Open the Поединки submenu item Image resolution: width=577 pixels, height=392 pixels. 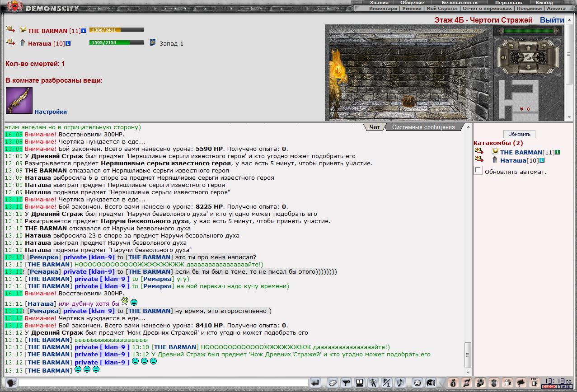pos(529,9)
